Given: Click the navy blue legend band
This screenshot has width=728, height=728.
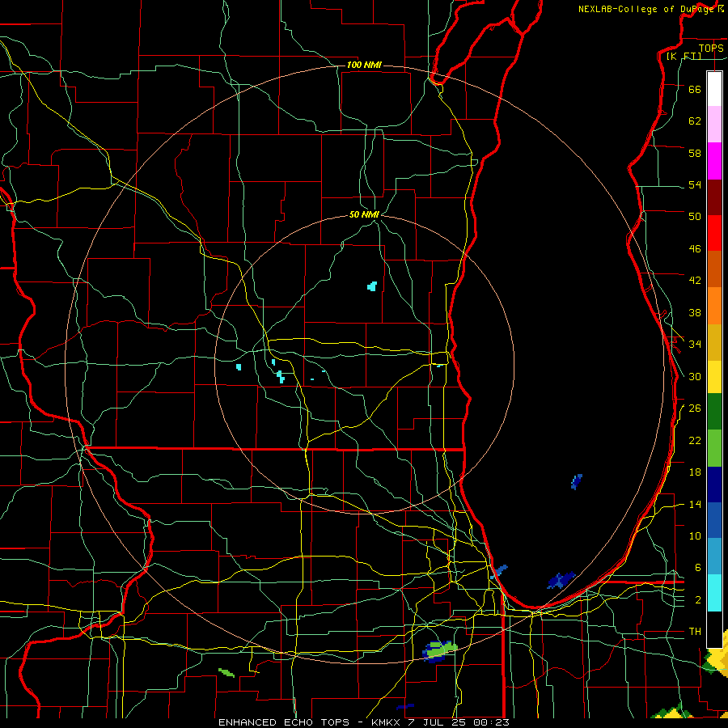Looking at the screenshot, I should pos(714,485).
